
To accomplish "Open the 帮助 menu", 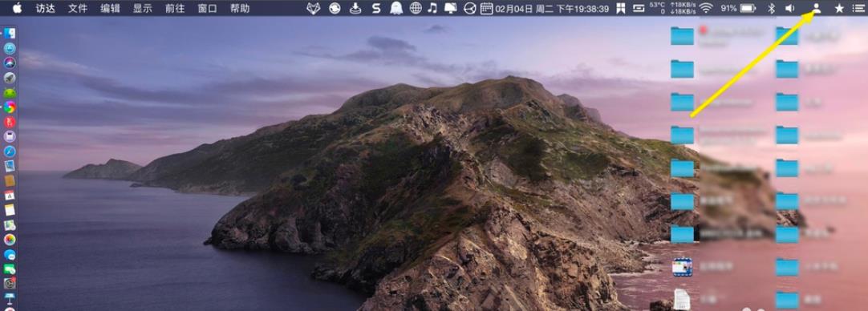I will pyautogui.click(x=240, y=8).
